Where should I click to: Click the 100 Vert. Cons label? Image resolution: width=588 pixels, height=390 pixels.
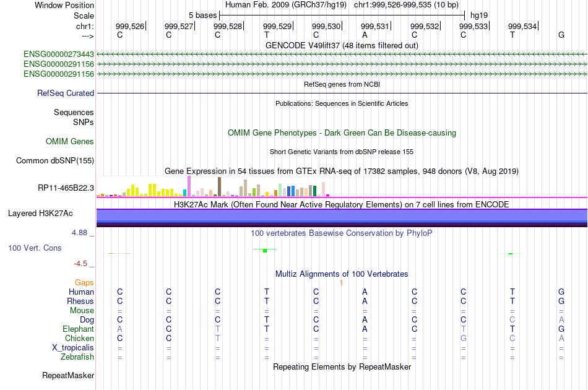[35, 248]
